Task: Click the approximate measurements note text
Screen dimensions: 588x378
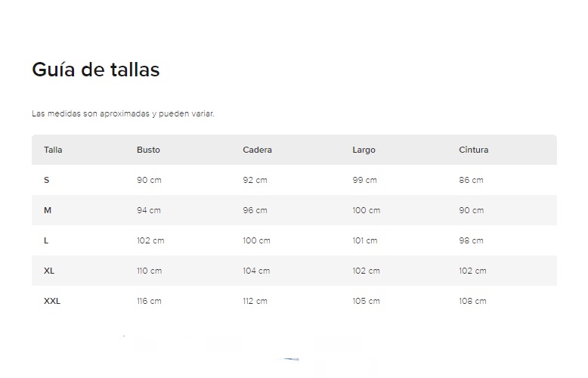Action: click(123, 113)
